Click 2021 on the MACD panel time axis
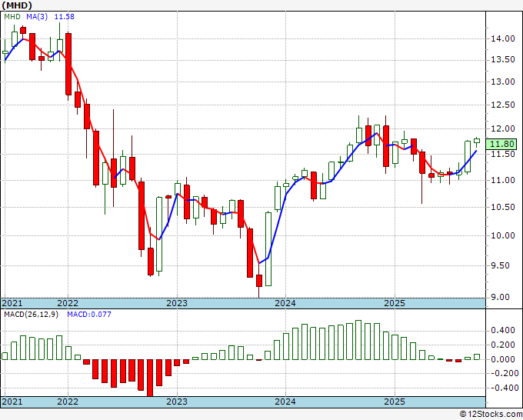 pyautogui.click(x=12, y=402)
